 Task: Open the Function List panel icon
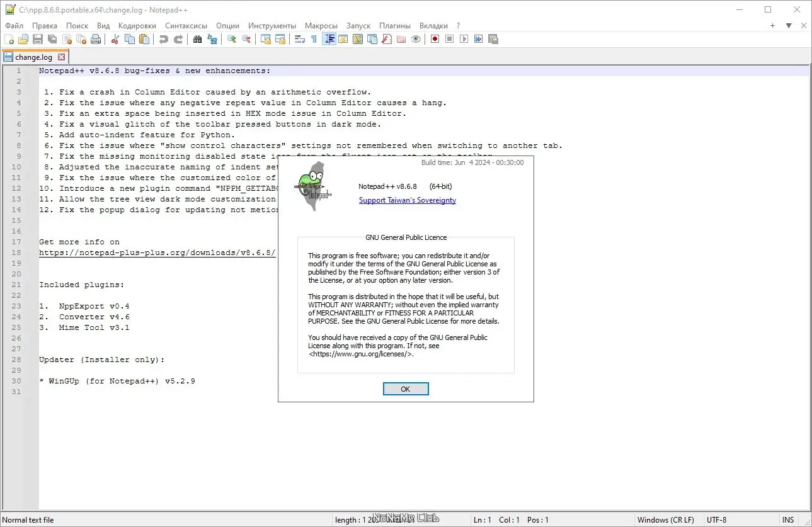pos(387,39)
